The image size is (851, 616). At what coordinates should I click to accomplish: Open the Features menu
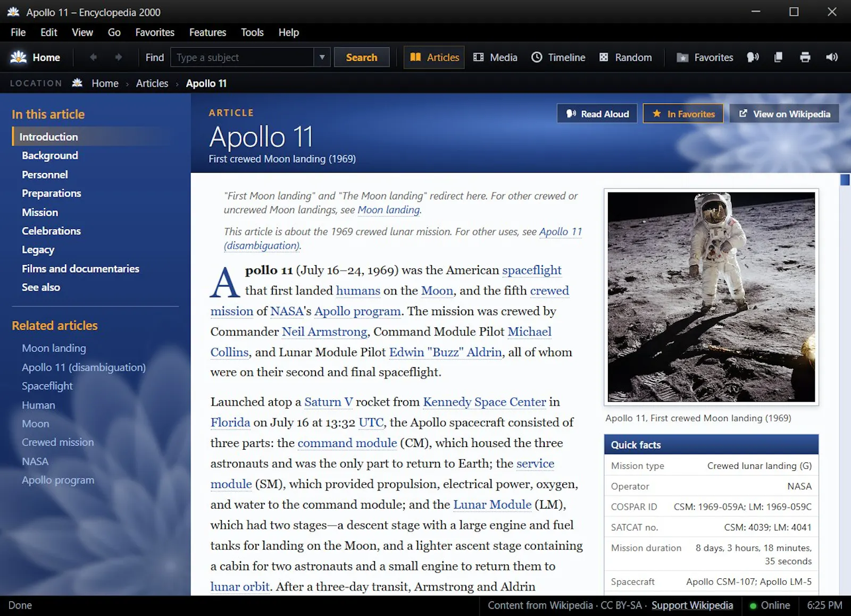point(207,32)
